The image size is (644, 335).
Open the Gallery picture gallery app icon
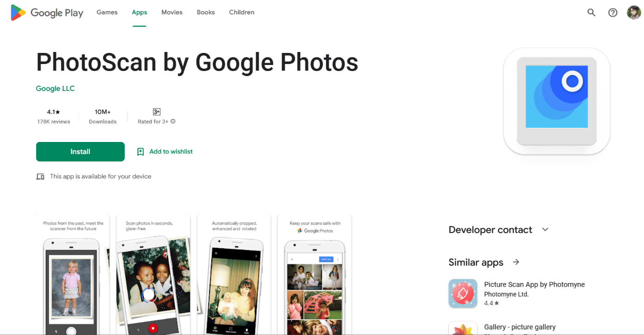(x=463, y=328)
